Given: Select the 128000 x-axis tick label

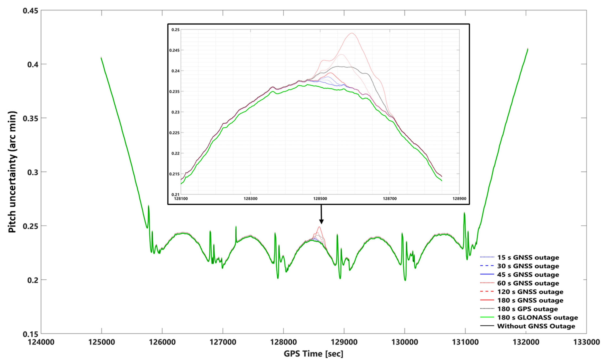Looking at the screenshot, I should click(283, 342).
